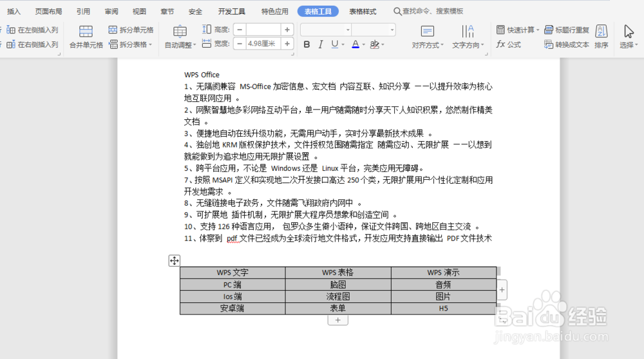This screenshot has width=644, height=359.
Task: Toggle Repeat Header Rows (标题行重复)
Action: [566, 30]
